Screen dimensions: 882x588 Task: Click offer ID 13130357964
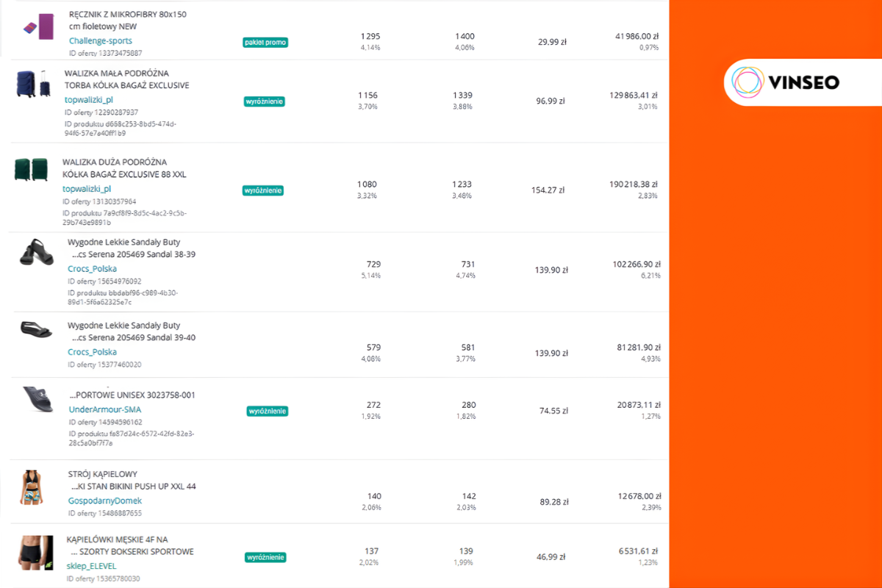point(99,201)
